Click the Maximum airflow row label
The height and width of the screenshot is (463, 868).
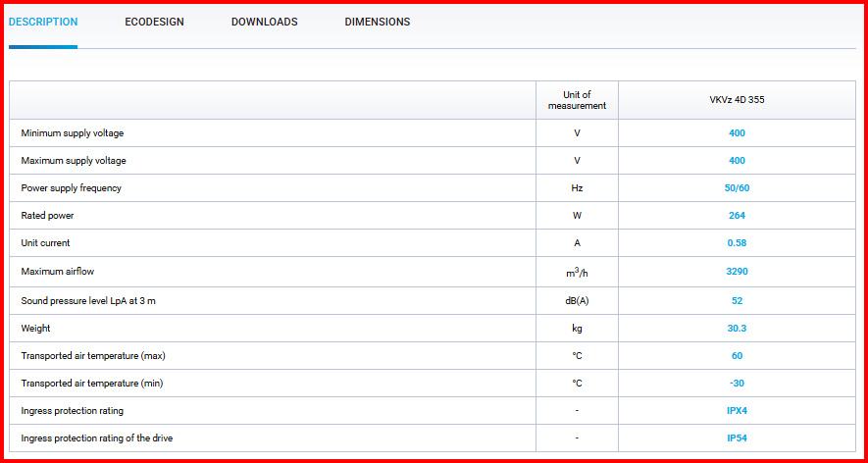pos(58,272)
